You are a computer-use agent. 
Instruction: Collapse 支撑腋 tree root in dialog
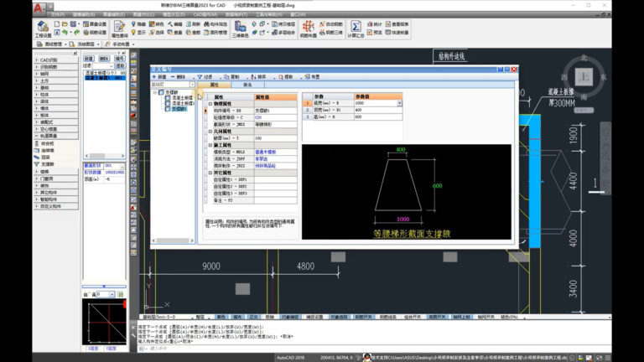(155, 92)
